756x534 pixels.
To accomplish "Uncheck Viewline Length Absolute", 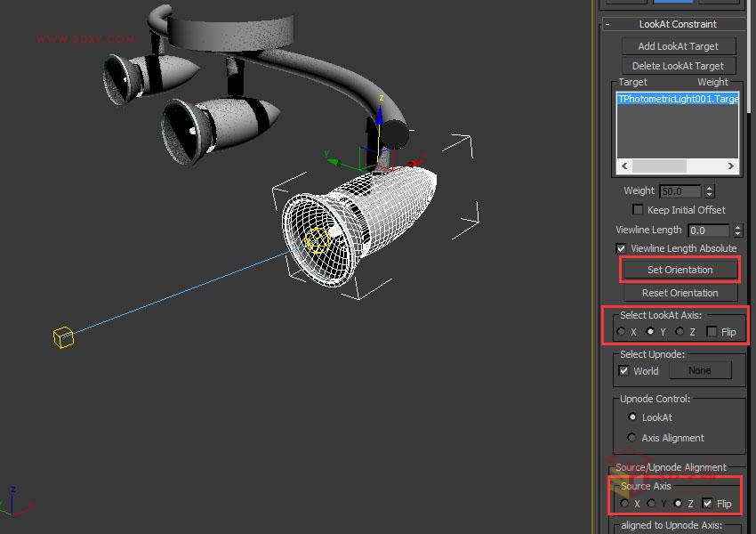I will click(x=620, y=248).
